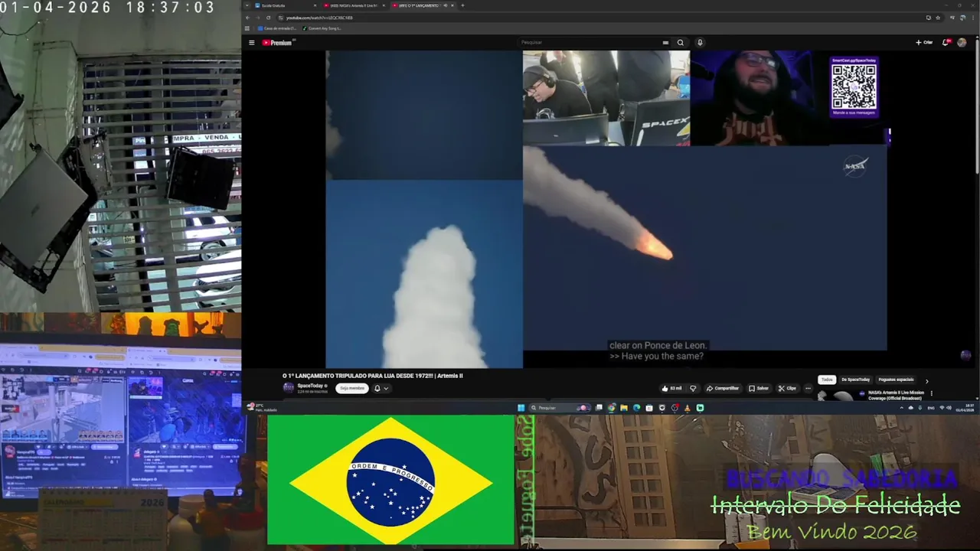Switch to NASA's Artemis II Live tab
This screenshot has width=980, height=551.
[x=354, y=5]
